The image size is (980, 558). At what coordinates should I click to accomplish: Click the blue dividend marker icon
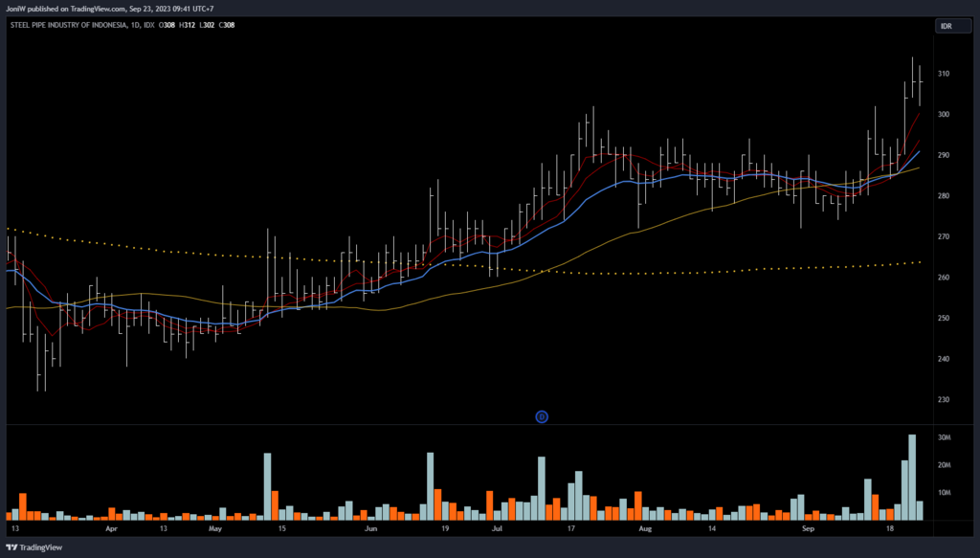pyautogui.click(x=541, y=416)
